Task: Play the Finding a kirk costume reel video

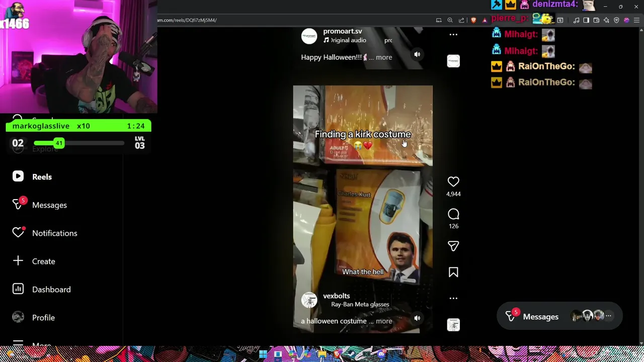Action: 363,209
